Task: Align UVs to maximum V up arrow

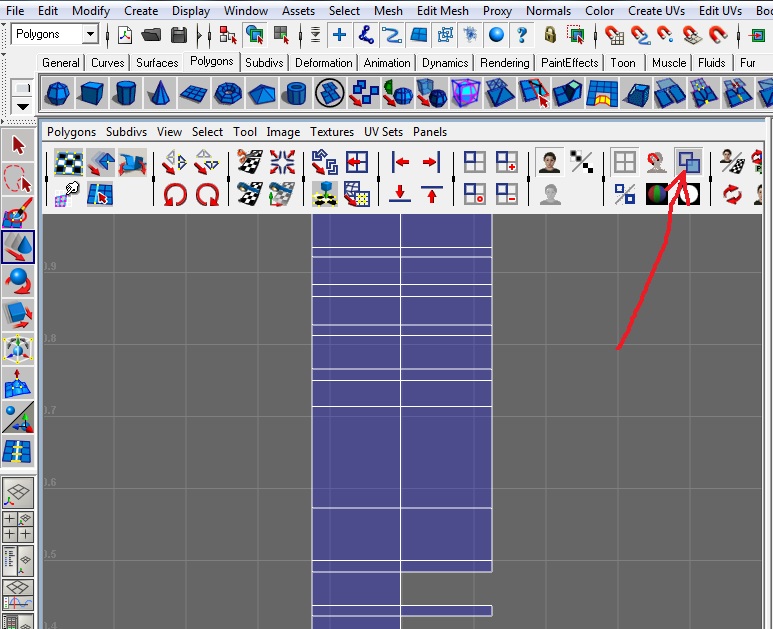Action: [431, 194]
